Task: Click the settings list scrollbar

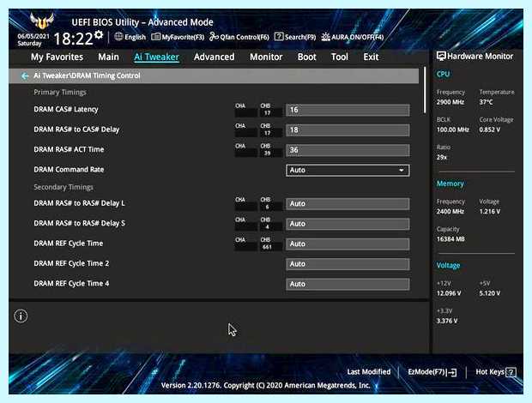Action: 425,90
